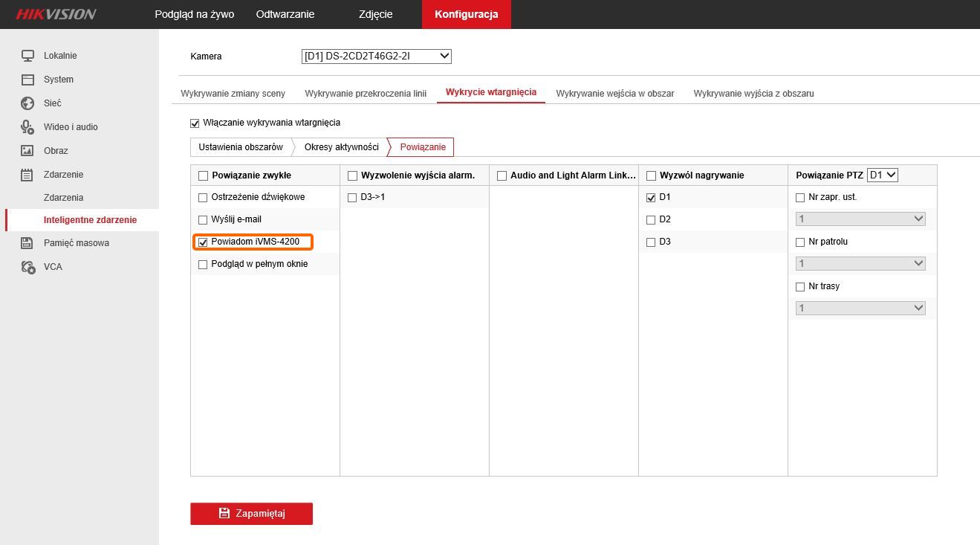The width and height of the screenshot is (980, 545).
Task: Check the Ostrzeżenie dźwiękowe box
Action: 203,198
